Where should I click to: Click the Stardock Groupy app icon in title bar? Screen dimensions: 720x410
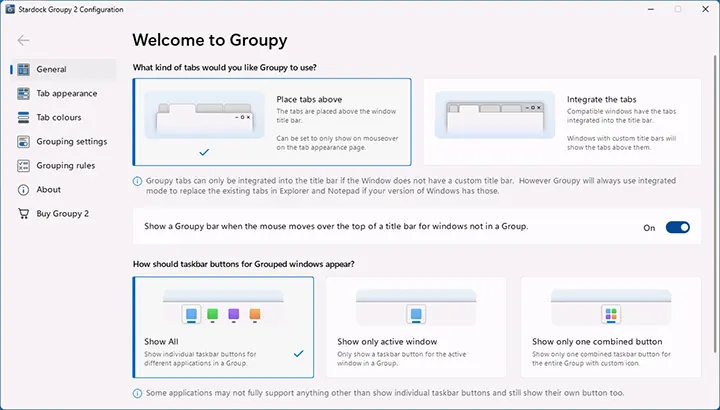click(10, 9)
